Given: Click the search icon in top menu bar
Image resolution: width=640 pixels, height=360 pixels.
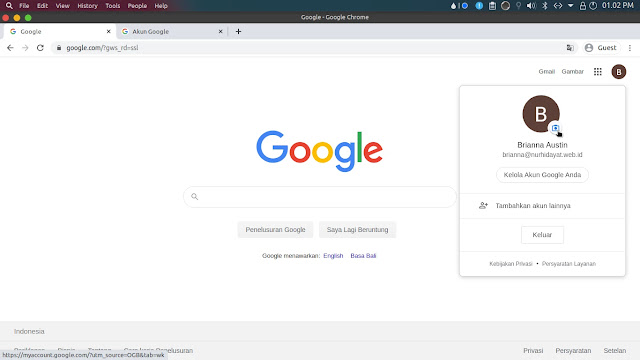Looking at the screenshot, I should pos(9,6).
